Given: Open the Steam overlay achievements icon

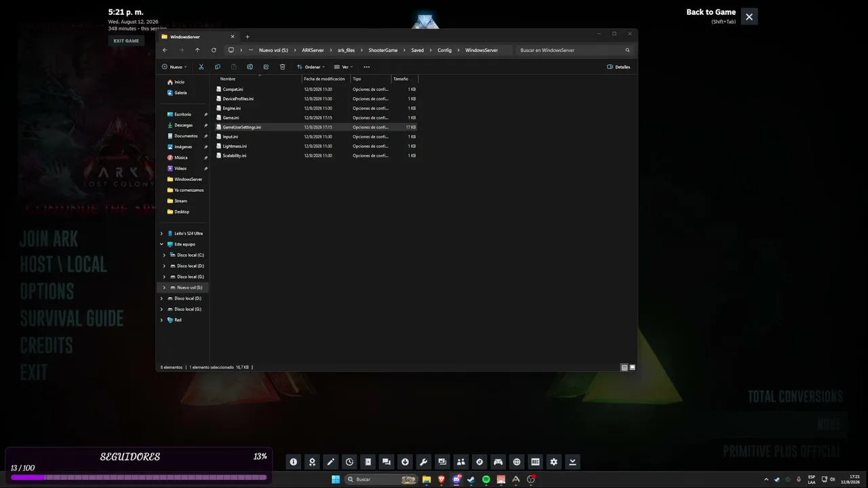Looking at the screenshot, I should click(312, 462).
